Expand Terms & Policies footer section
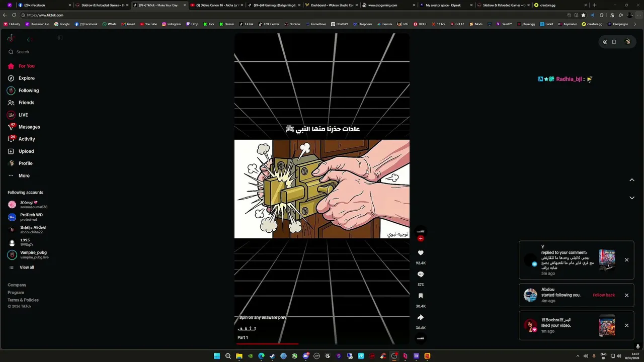 pyautogui.click(x=23, y=300)
